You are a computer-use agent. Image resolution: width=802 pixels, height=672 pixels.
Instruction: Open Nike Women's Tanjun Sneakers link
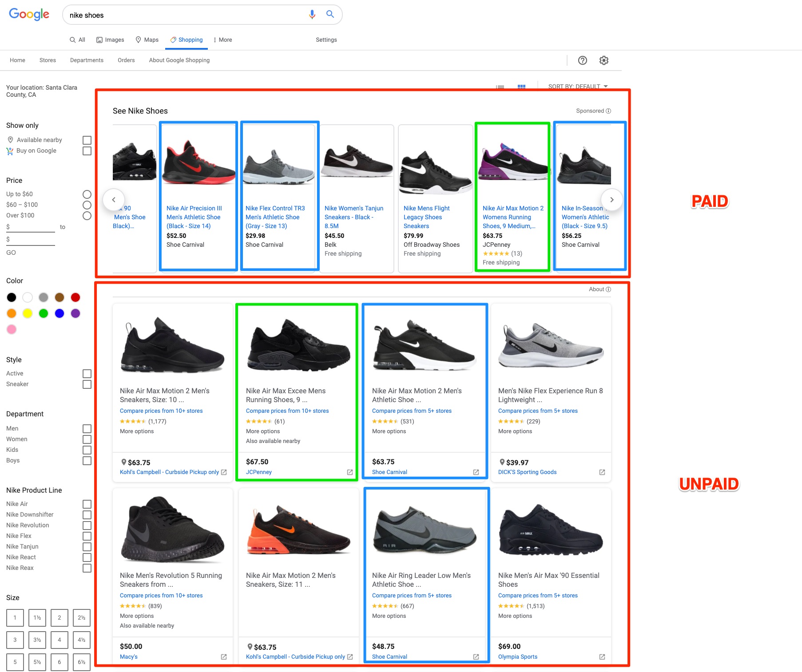point(354,217)
